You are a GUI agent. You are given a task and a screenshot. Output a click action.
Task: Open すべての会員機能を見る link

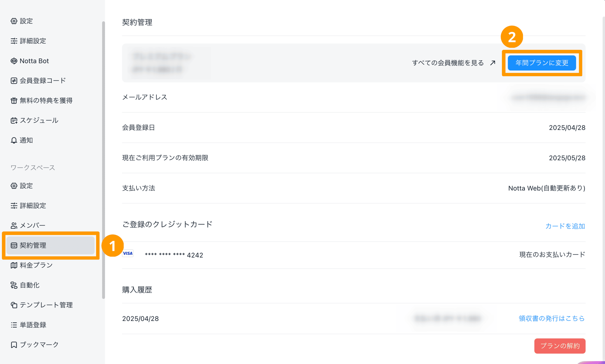click(448, 63)
